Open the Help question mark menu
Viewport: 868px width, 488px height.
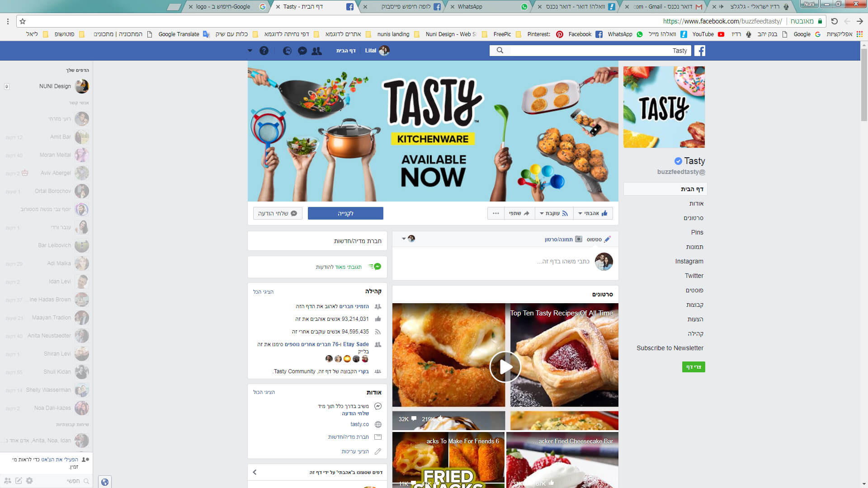[x=264, y=51]
